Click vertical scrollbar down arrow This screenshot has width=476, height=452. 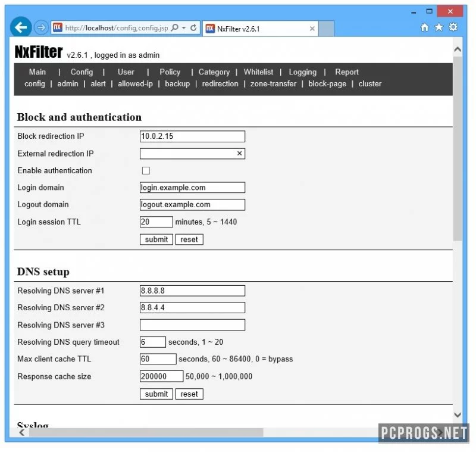tap(458, 415)
